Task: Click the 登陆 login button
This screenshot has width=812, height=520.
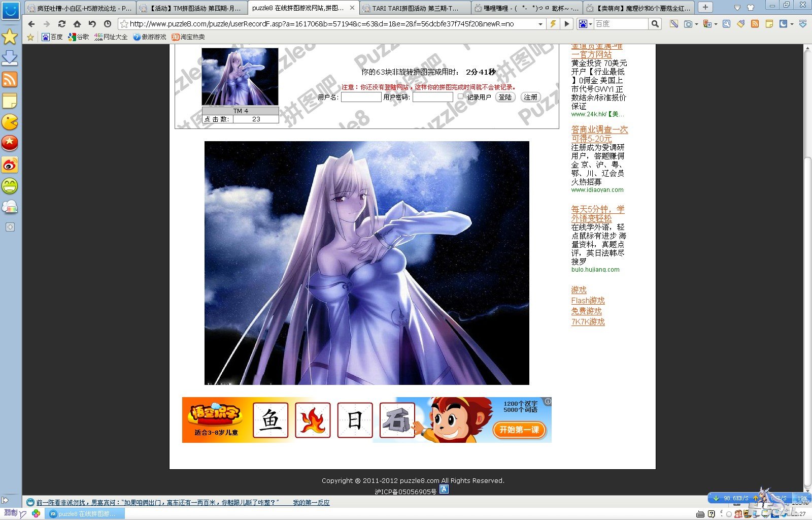Action: click(505, 97)
